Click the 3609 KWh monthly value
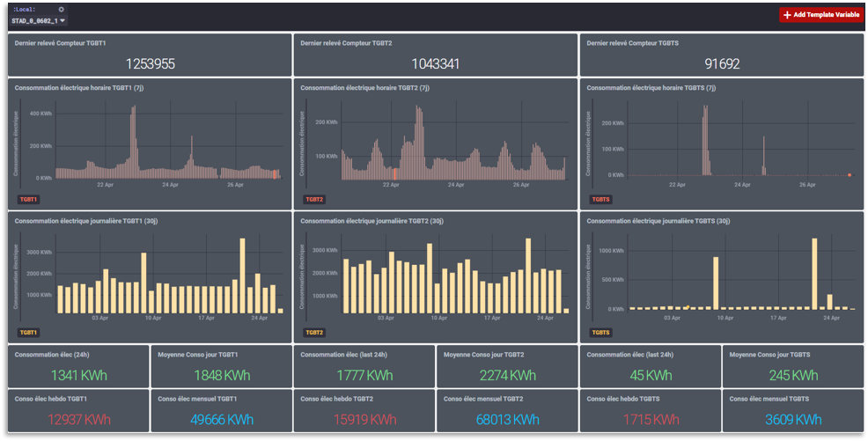 (793, 420)
